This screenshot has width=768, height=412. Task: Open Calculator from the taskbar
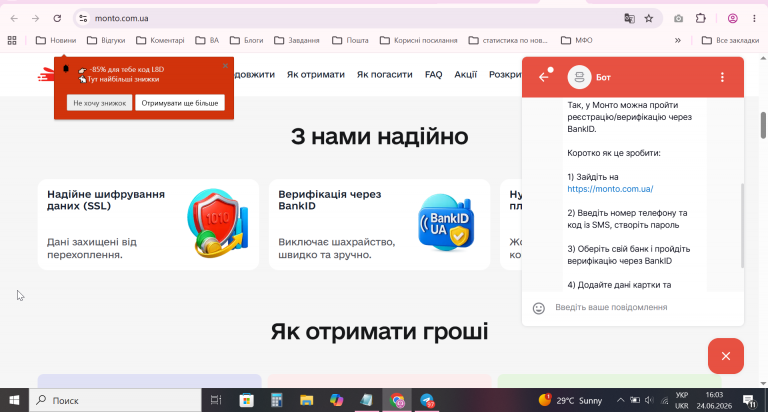pyautogui.click(x=277, y=400)
